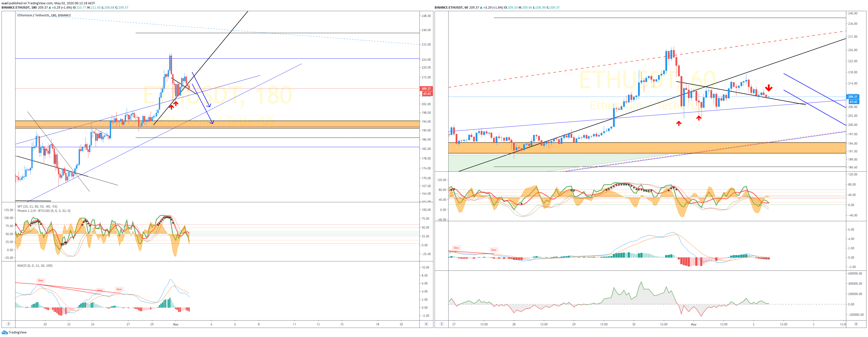
Task: Click the last Bear label in the 180 MACD pane
Action: click(x=119, y=289)
